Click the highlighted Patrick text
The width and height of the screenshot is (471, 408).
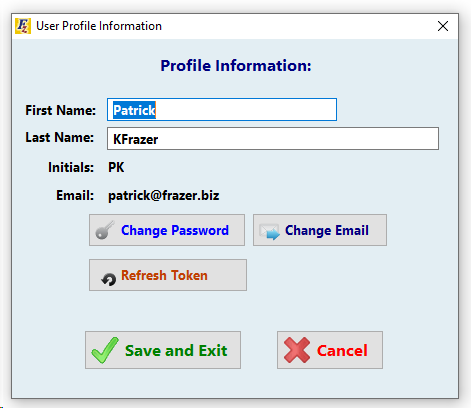point(134,110)
